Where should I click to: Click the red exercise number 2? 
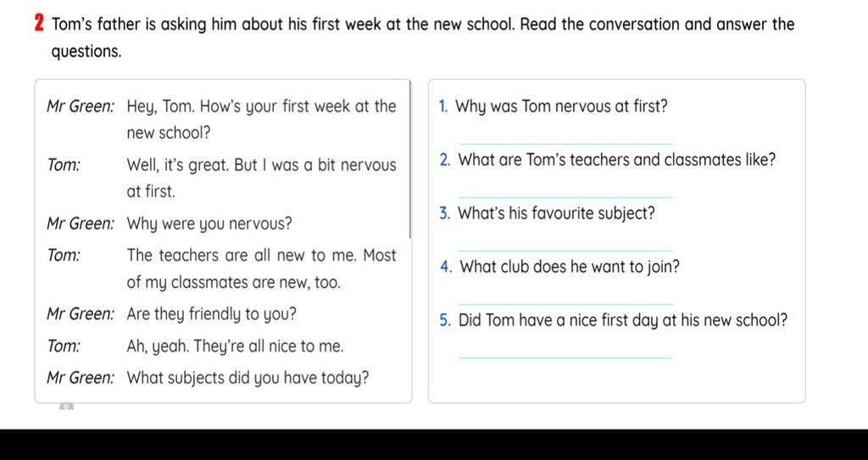click(x=39, y=25)
